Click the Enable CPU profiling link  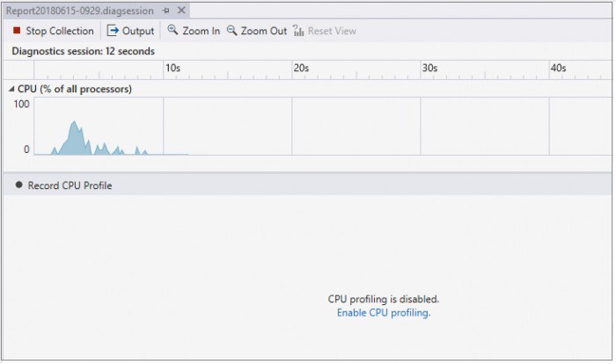[384, 312]
